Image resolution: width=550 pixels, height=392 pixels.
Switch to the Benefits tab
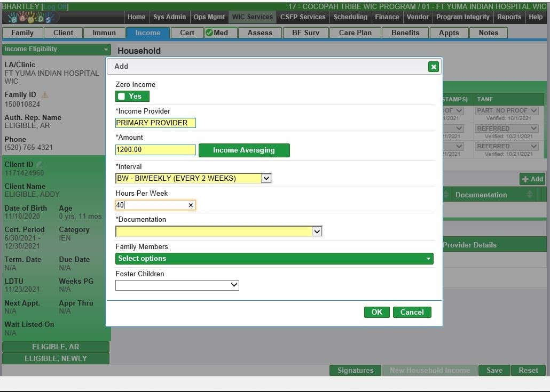(x=405, y=33)
